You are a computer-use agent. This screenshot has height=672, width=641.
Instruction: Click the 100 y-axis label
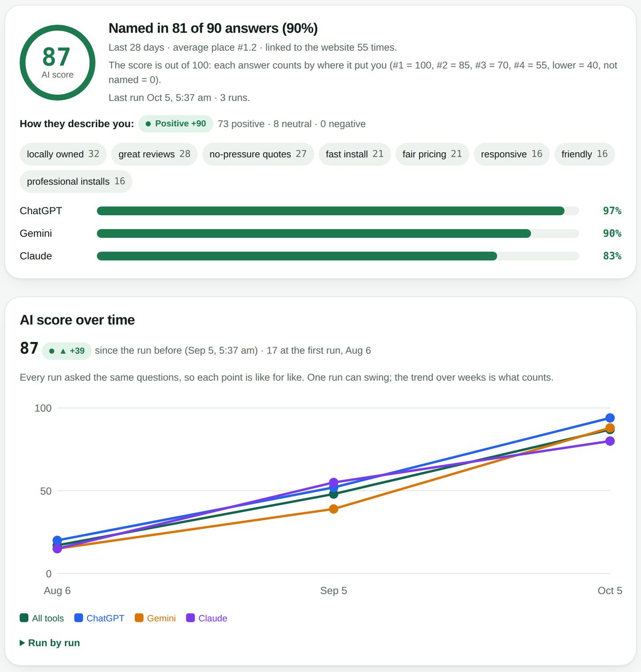[43, 408]
